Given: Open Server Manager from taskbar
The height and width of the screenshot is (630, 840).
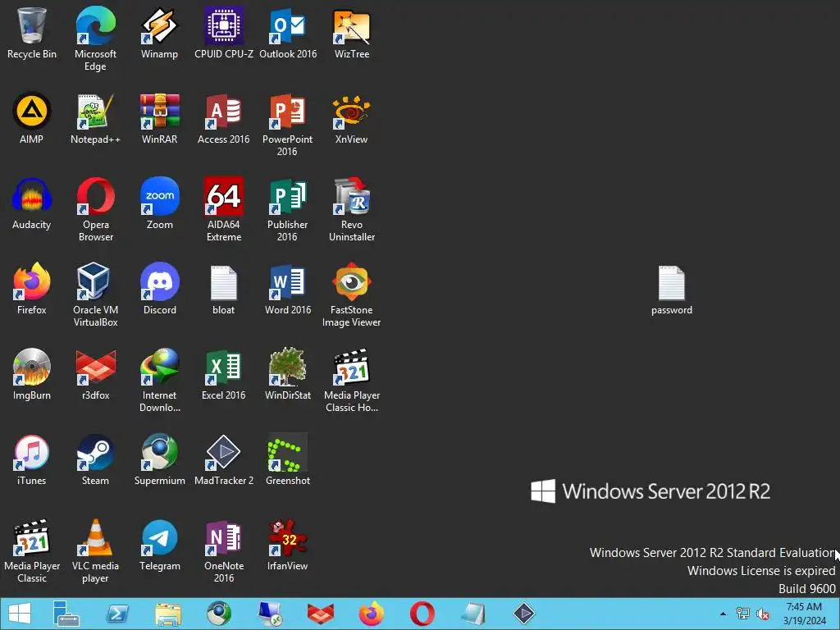Looking at the screenshot, I should 66,614.
